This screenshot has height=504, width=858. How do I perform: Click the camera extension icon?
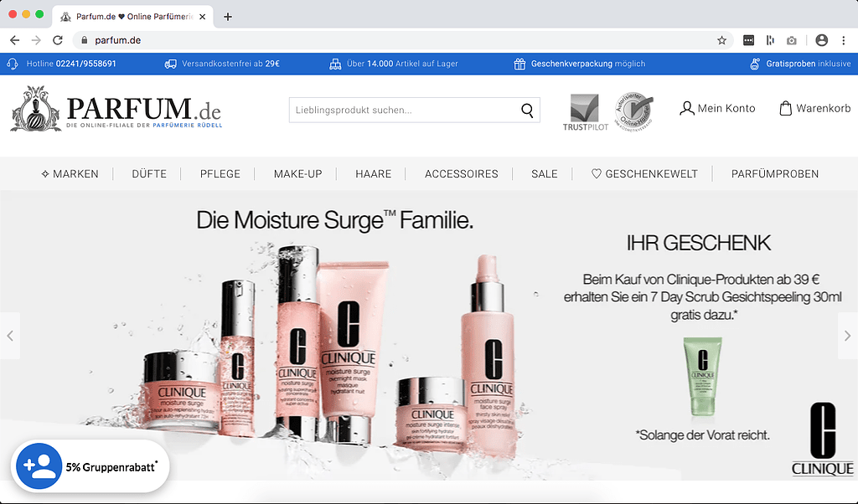coord(792,40)
